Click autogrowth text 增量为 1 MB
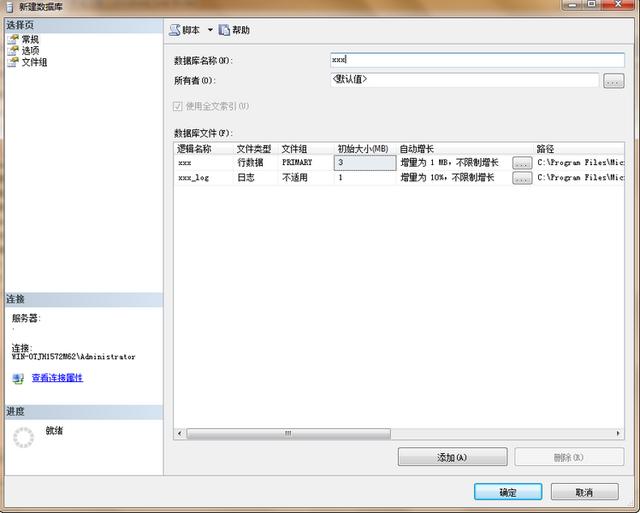This screenshot has height=513, width=640. 449,162
